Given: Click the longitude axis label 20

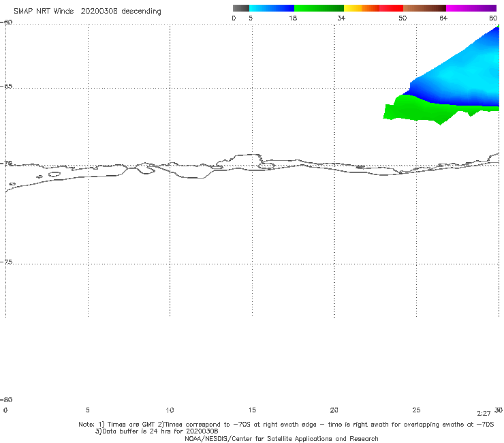Looking at the screenshot, I should tap(334, 410).
